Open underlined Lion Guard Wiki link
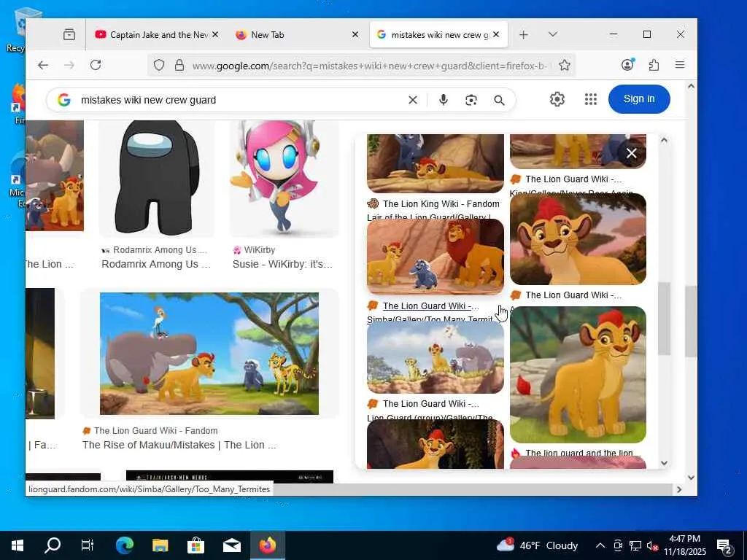 (x=430, y=306)
